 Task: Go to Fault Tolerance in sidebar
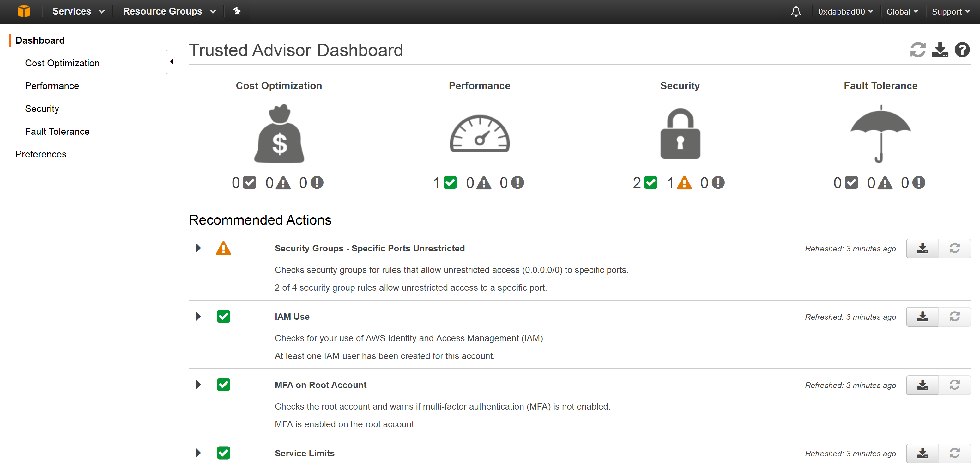(57, 132)
